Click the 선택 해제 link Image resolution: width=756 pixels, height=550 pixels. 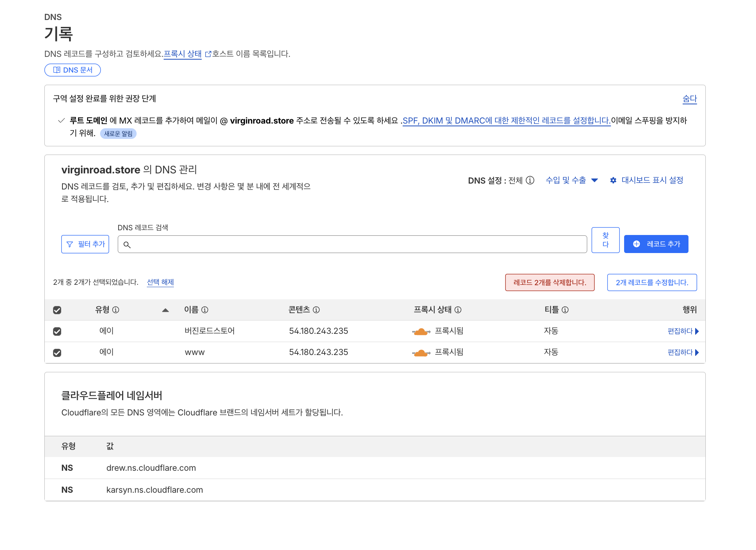tap(160, 282)
